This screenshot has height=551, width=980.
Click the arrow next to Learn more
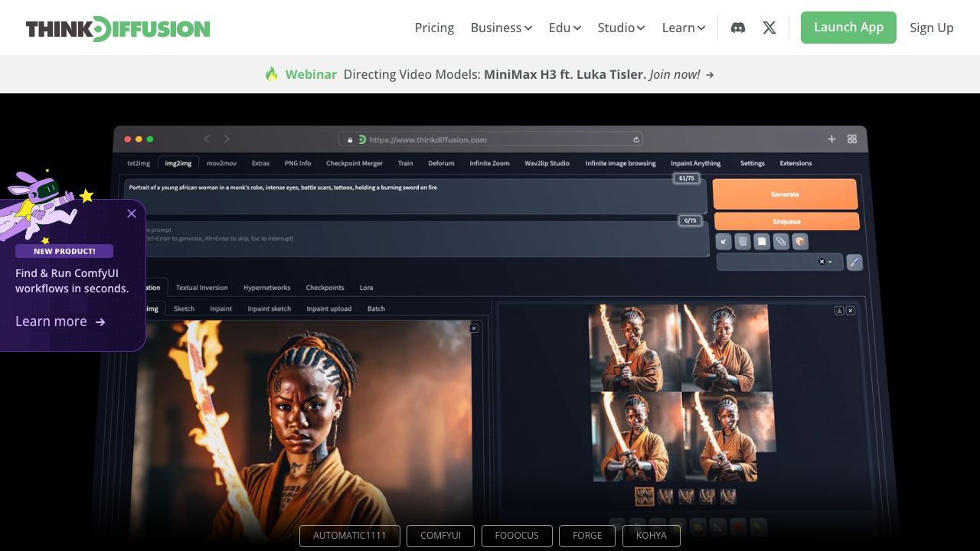[x=100, y=322]
